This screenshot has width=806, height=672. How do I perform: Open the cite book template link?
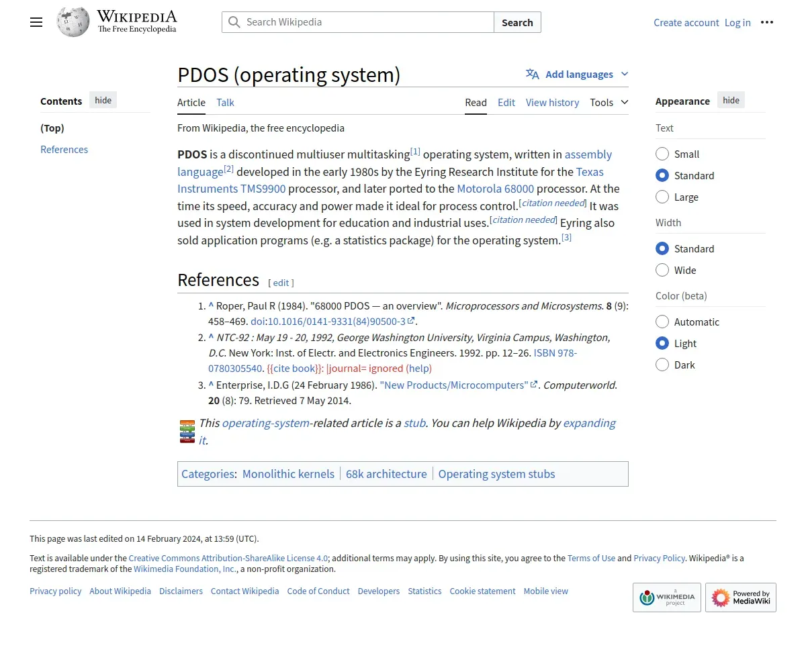[294, 368]
